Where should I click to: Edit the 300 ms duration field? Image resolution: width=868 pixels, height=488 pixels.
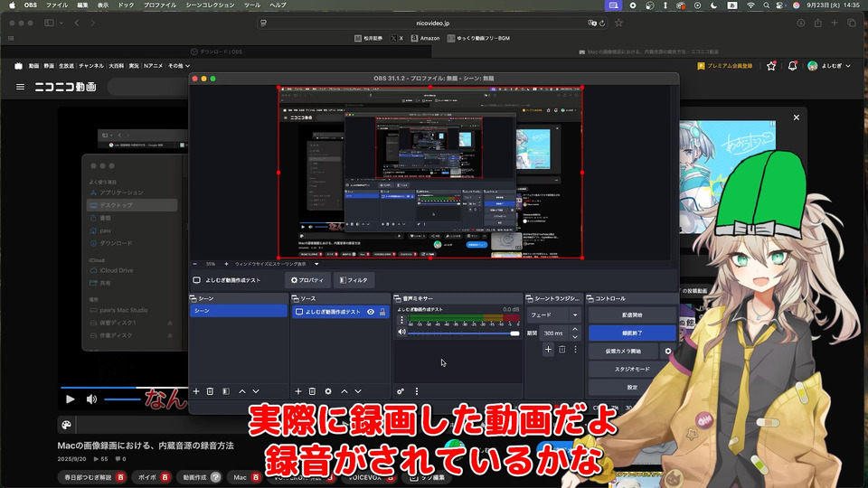coord(553,333)
